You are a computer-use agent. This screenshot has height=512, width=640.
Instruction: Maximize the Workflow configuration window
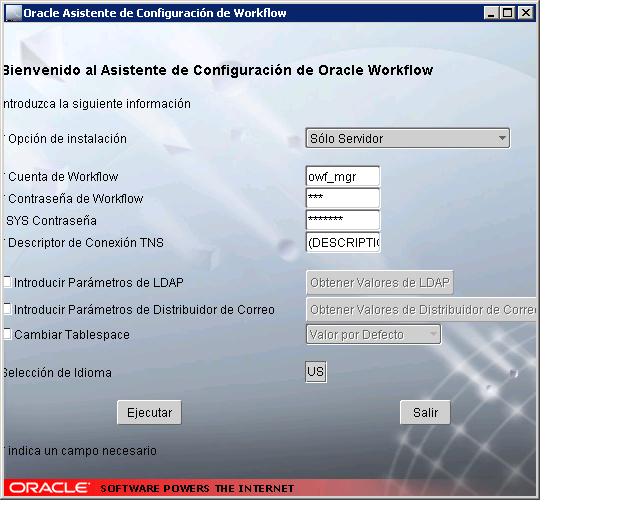(507, 13)
